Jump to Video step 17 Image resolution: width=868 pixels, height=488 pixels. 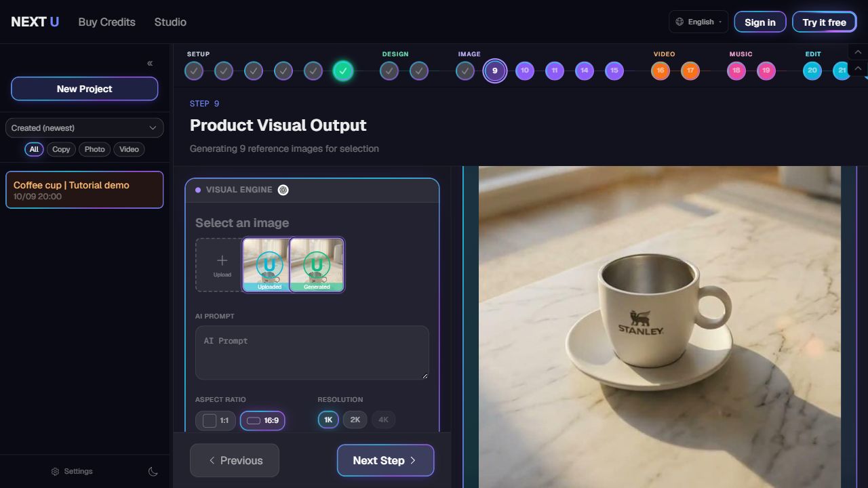(690, 70)
